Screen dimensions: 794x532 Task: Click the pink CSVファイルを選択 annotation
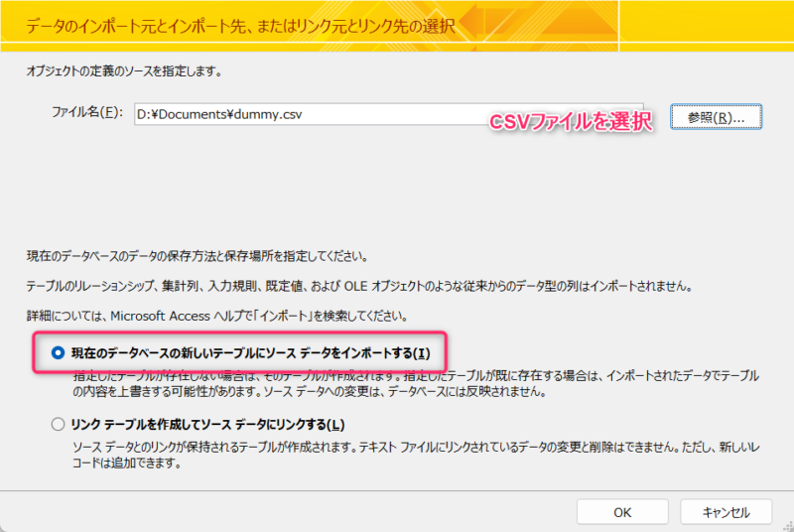pos(571,121)
